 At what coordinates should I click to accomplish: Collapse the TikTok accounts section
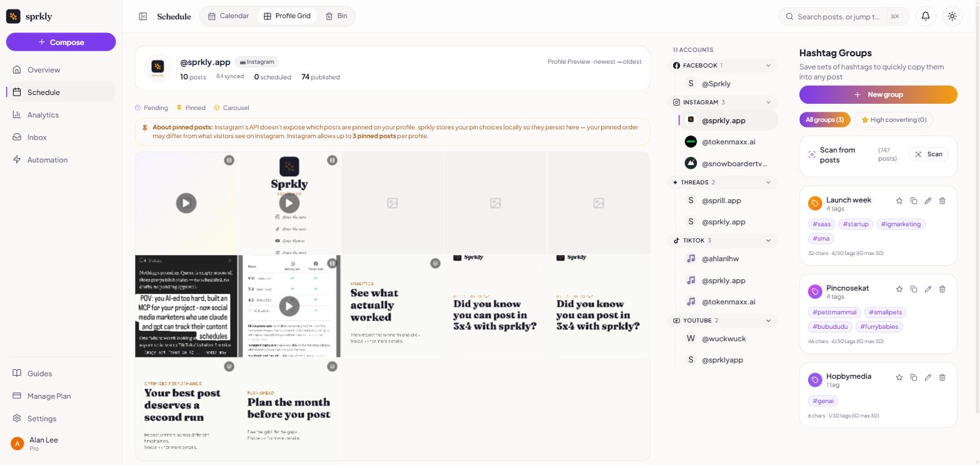(x=768, y=241)
